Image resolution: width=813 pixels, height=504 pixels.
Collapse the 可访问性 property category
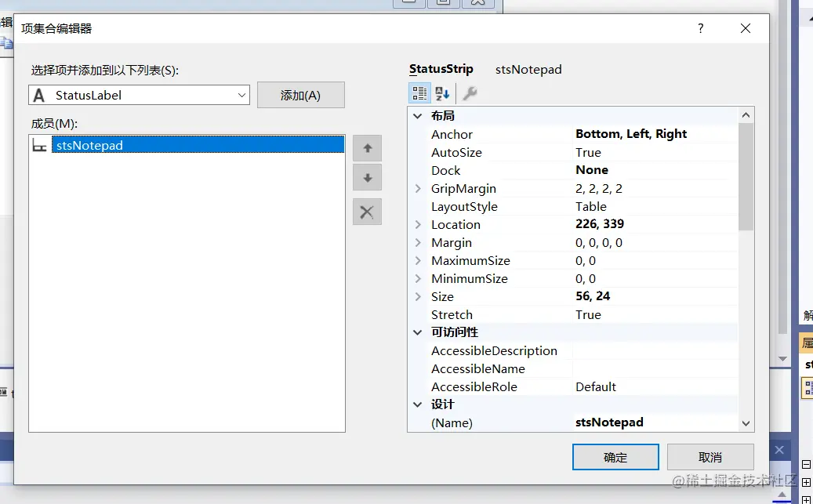coord(417,332)
